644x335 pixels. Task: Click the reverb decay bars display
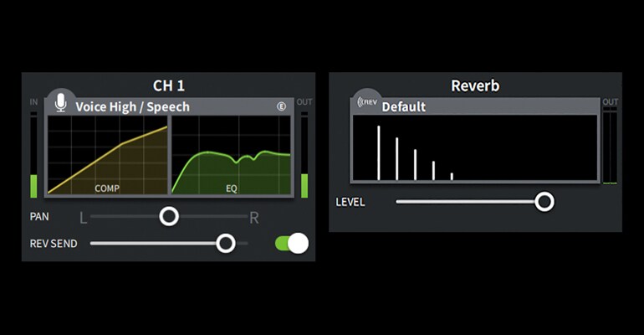tap(474, 148)
